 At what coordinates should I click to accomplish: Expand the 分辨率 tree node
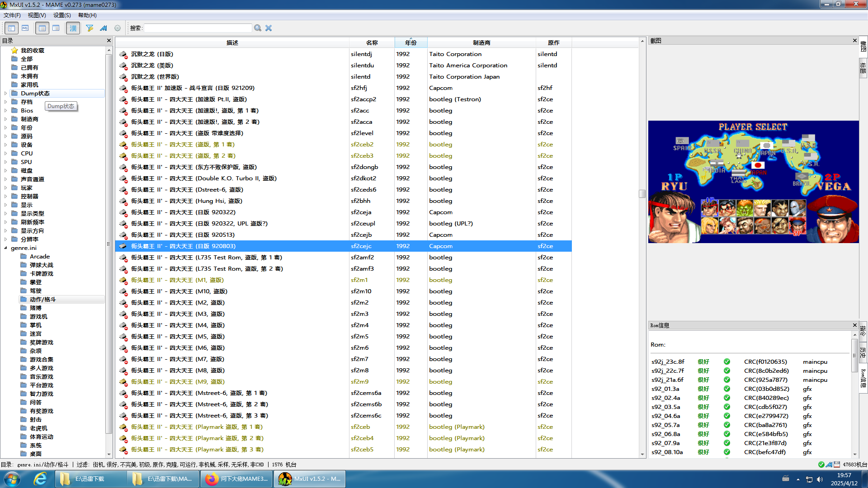coord(5,239)
